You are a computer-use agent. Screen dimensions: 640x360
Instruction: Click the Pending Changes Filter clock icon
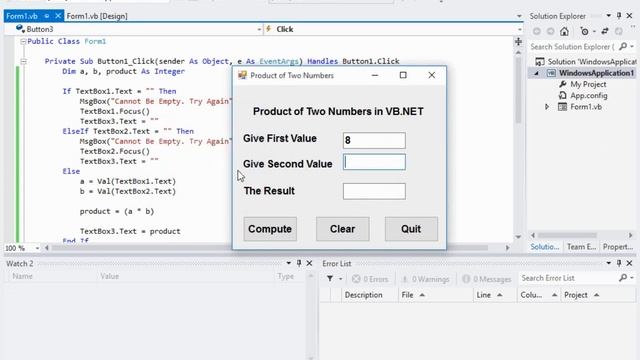(584, 31)
